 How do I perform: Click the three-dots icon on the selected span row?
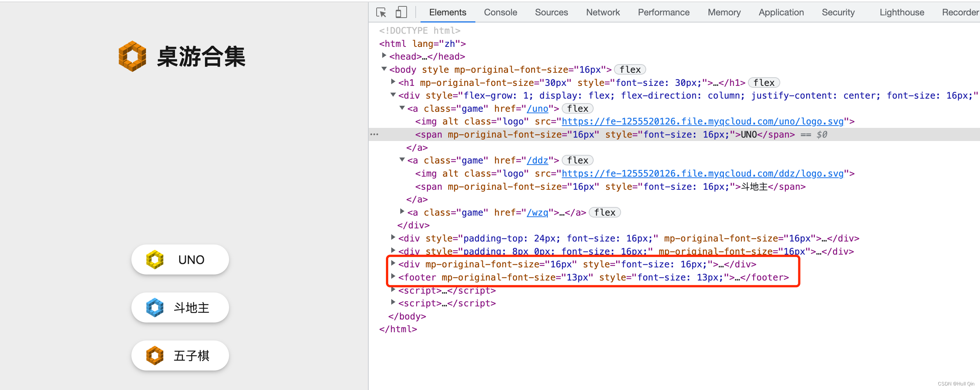374,135
